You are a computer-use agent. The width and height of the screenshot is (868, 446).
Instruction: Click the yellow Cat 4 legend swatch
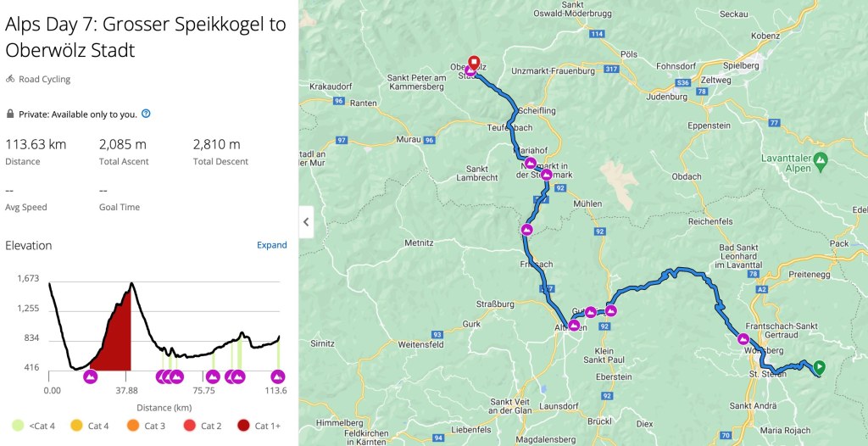[75, 425]
